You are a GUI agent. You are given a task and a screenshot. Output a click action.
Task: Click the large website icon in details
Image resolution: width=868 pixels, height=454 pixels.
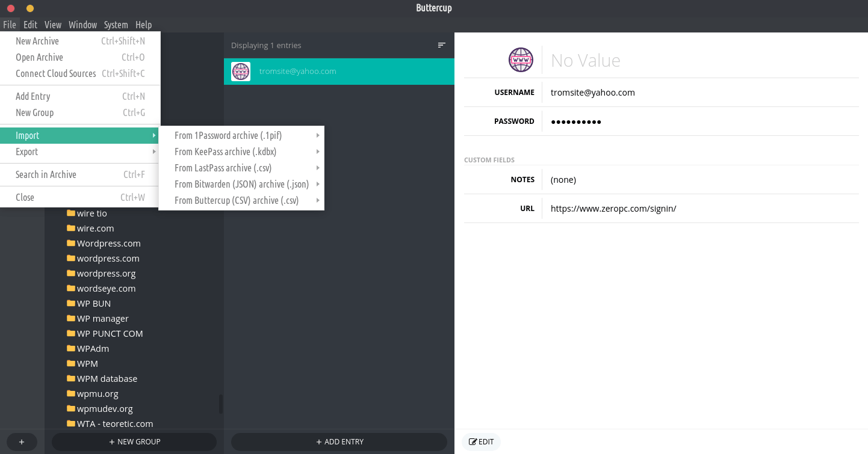(521, 60)
